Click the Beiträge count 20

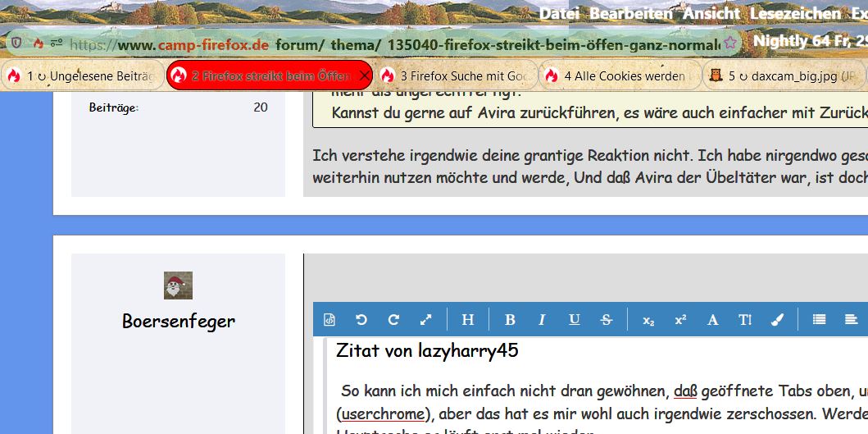coord(261,107)
